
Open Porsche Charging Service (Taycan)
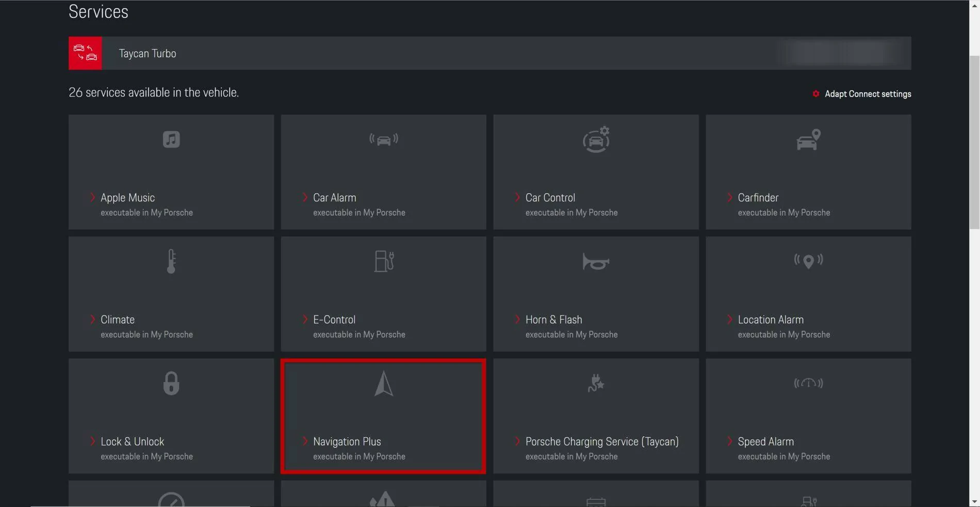click(x=596, y=416)
